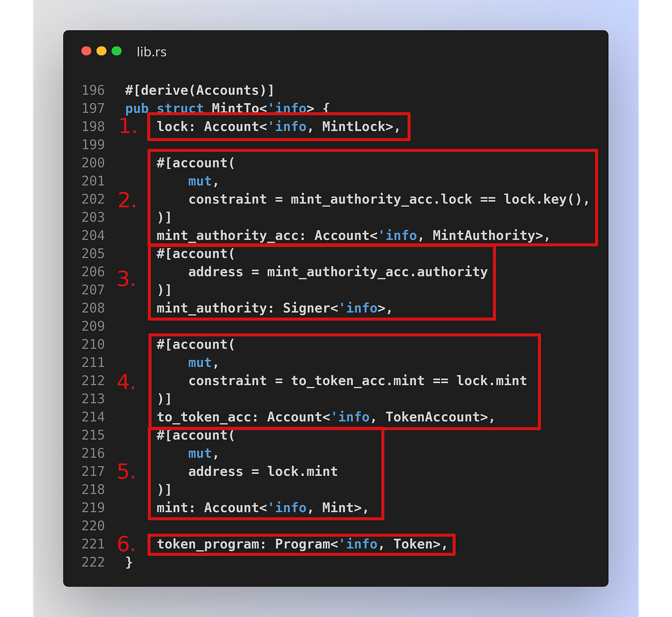Click red annotation number 3
The width and height of the screenshot is (672, 617).
(127, 279)
